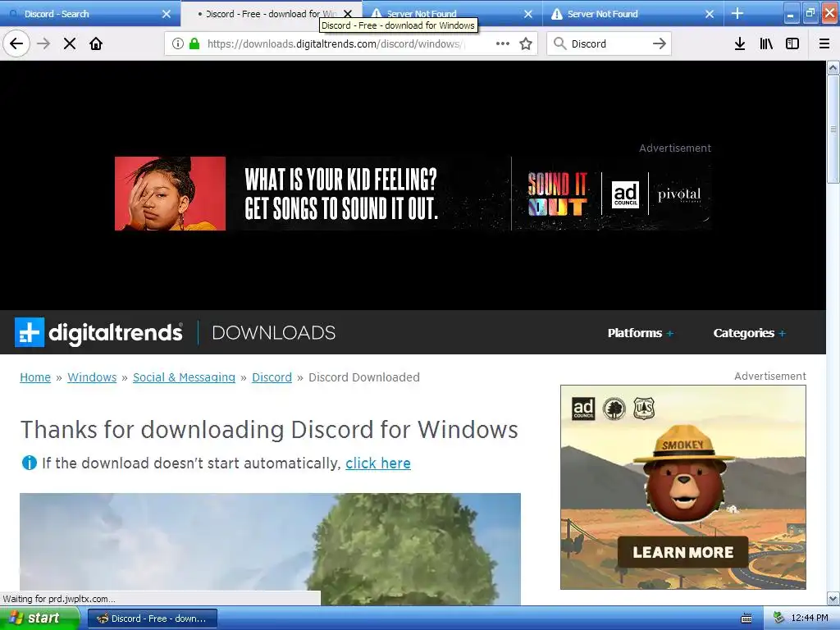Close the Discord - Search tab

point(167,14)
